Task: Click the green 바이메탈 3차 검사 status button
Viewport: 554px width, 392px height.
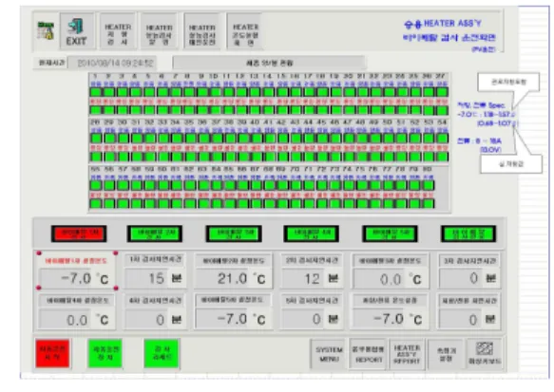Action: (x=234, y=233)
